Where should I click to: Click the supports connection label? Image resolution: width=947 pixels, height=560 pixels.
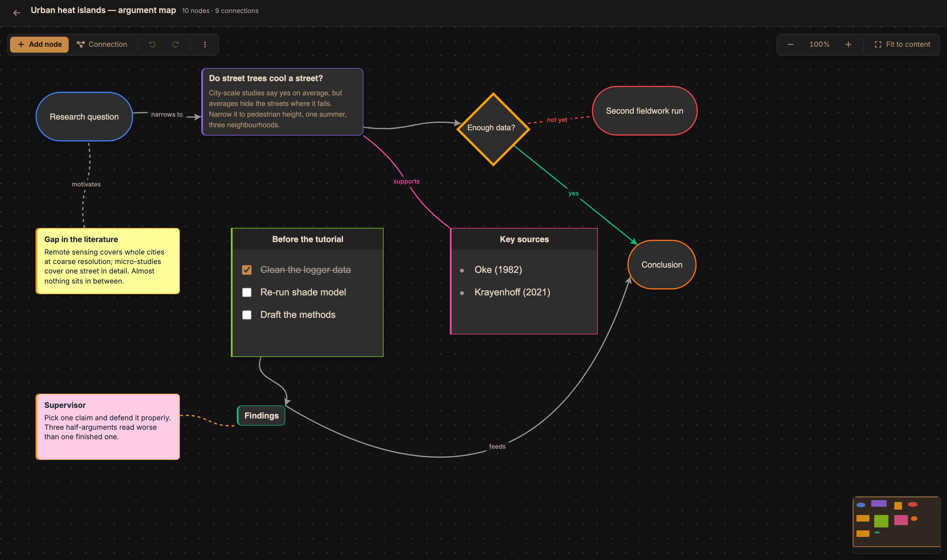tap(406, 181)
